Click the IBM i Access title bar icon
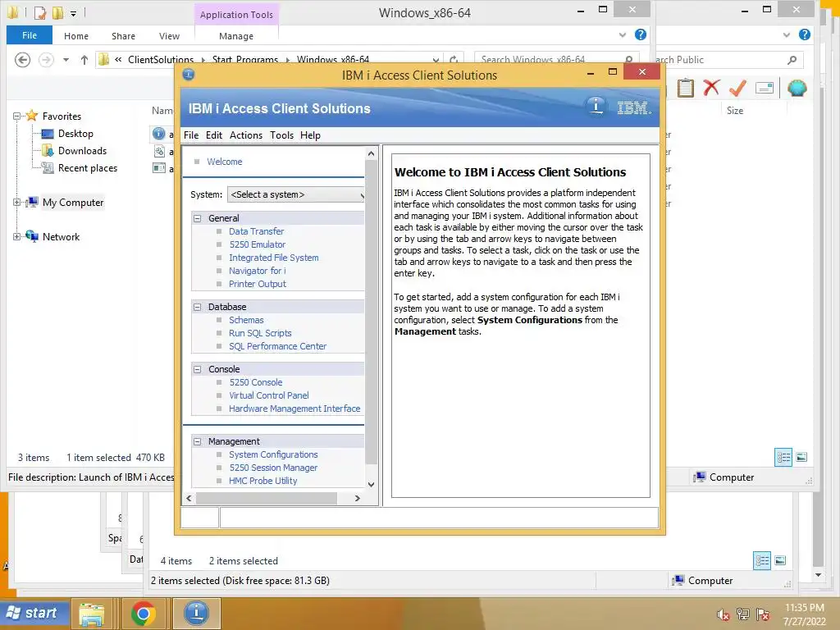The width and height of the screenshot is (840, 630). pos(189,75)
